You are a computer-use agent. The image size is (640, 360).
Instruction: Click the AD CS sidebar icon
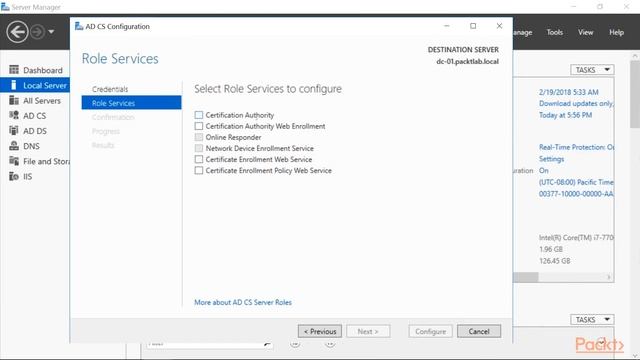(14, 116)
